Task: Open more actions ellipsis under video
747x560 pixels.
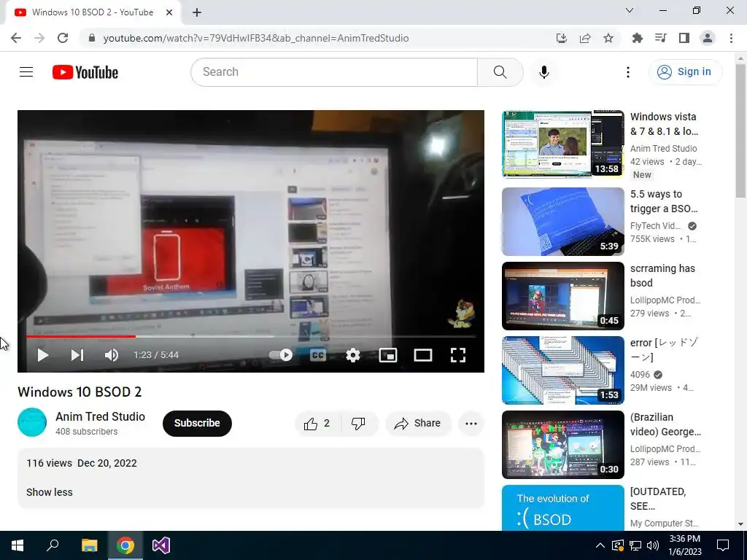Action: (x=471, y=424)
